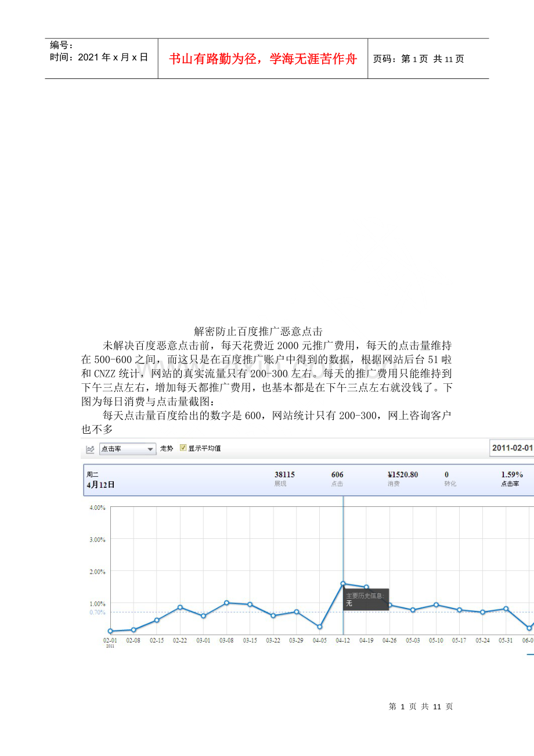The image size is (534, 756).
Task: Toggle the 显示平均值 checkbox
Action: click(x=183, y=448)
